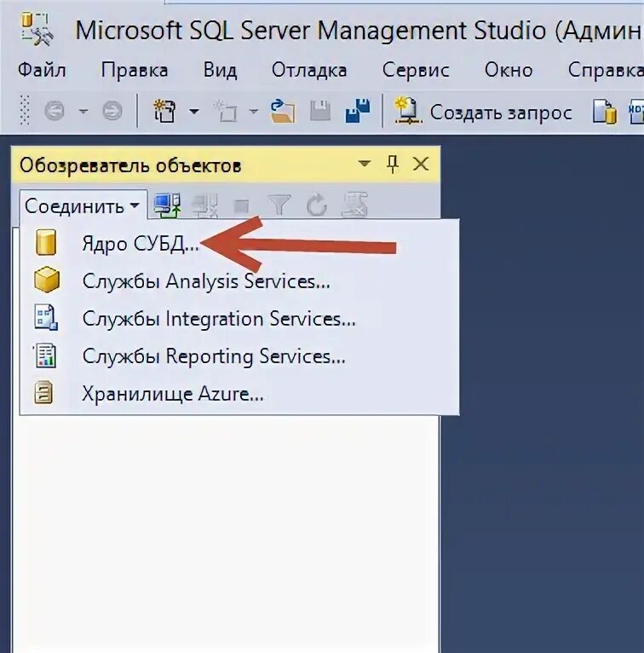
Task: Expand the New Project dropdown arrow
Action: [194, 111]
